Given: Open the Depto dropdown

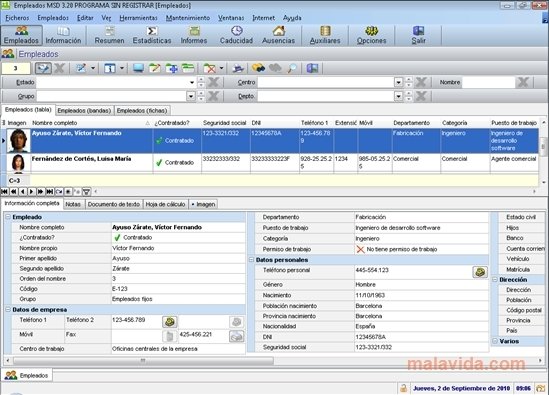Looking at the screenshot, I should [398, 96].
